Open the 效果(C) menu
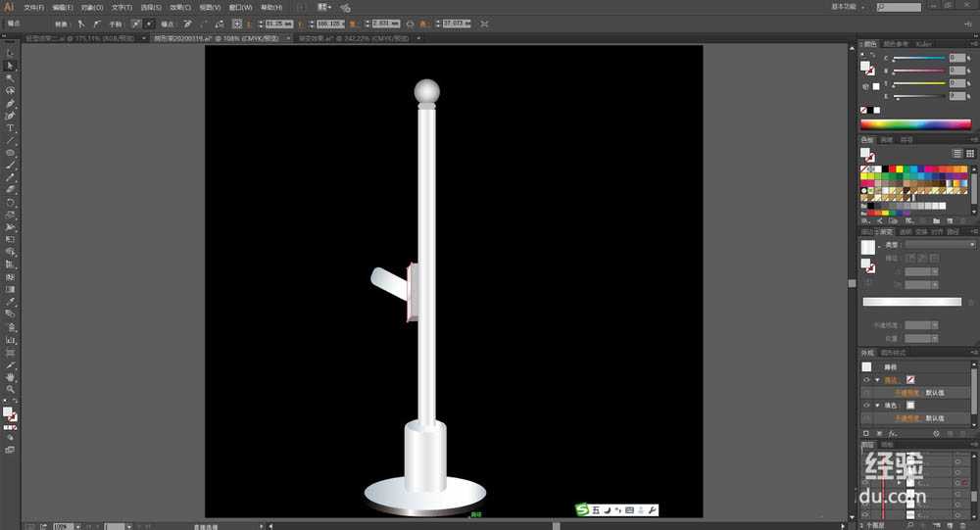 (x=178, y=7)
